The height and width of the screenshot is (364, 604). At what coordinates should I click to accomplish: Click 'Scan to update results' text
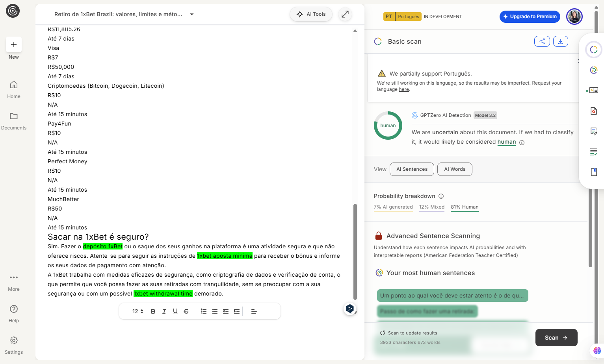click(413, 333)
